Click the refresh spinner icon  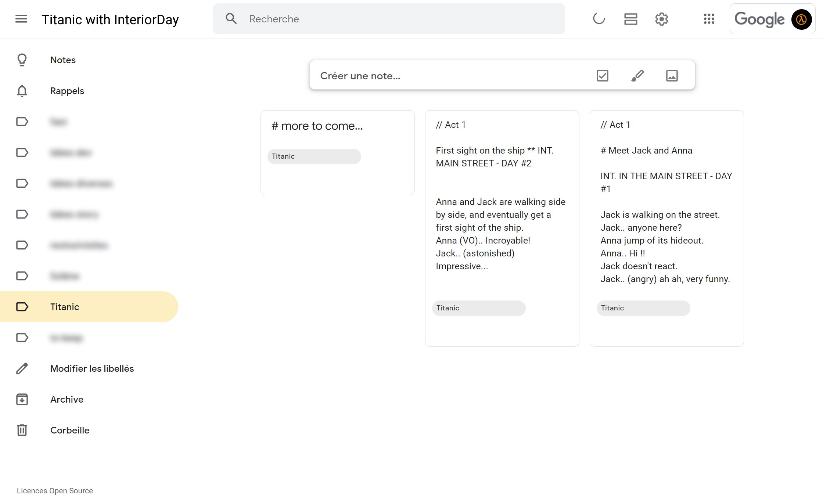coord(599,19)
